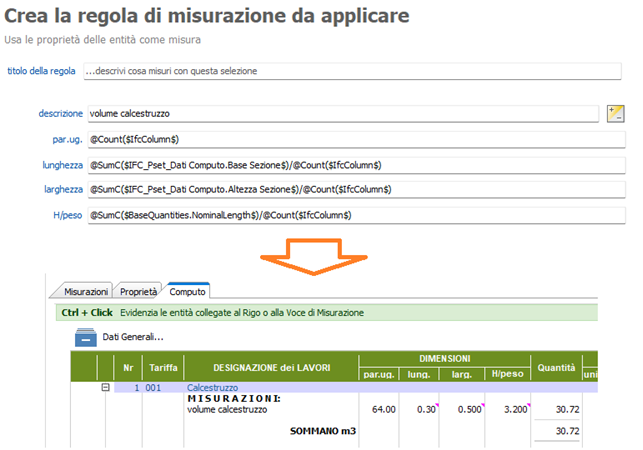The height and width of the screenshot is (450, 643).
Task: Collapse the Calcestruzzo row with minus box
Action: [x=105, y=387]
